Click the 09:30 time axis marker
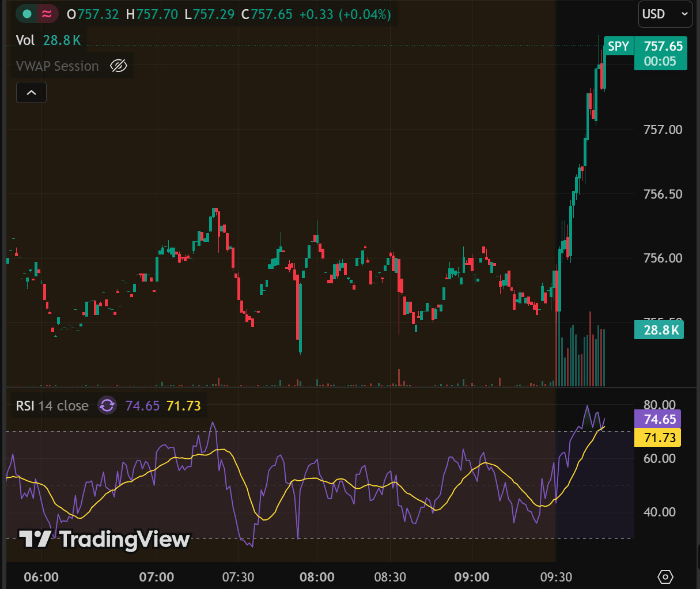Viewport: 700px width, 589px height. point(556,577)
